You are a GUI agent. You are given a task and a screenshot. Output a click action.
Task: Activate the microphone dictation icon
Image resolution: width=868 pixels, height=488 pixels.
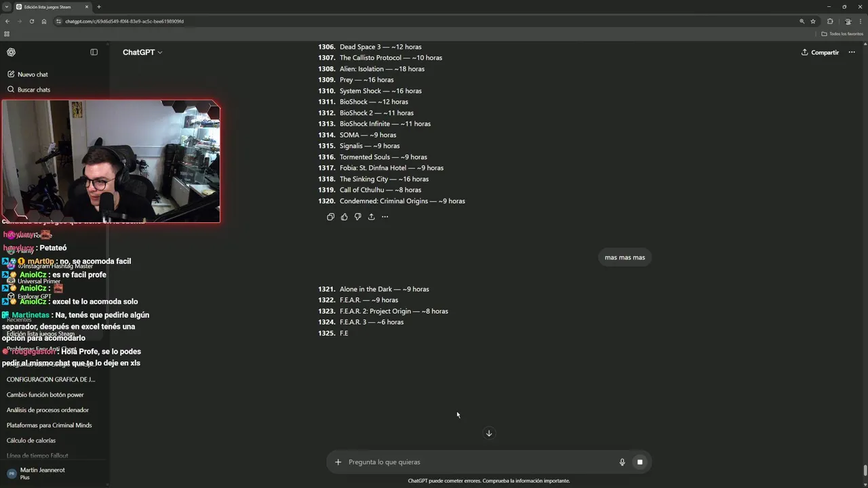[622, 462]
